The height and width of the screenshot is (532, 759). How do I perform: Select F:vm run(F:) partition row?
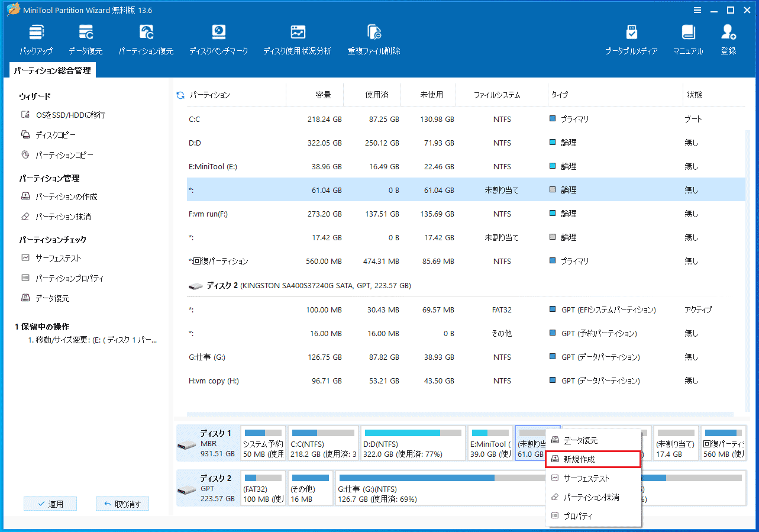coord(466,214)
